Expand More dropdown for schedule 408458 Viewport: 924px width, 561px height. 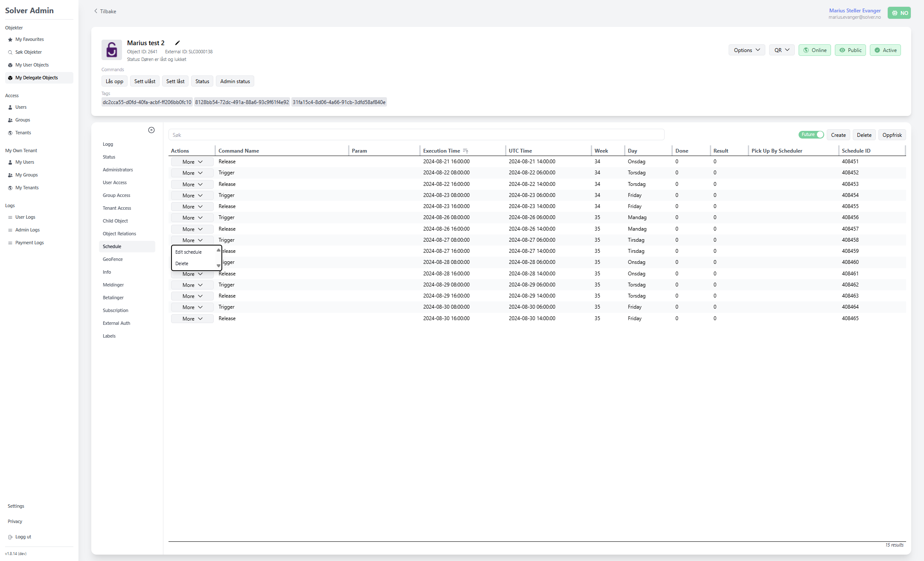pos(192,240)
